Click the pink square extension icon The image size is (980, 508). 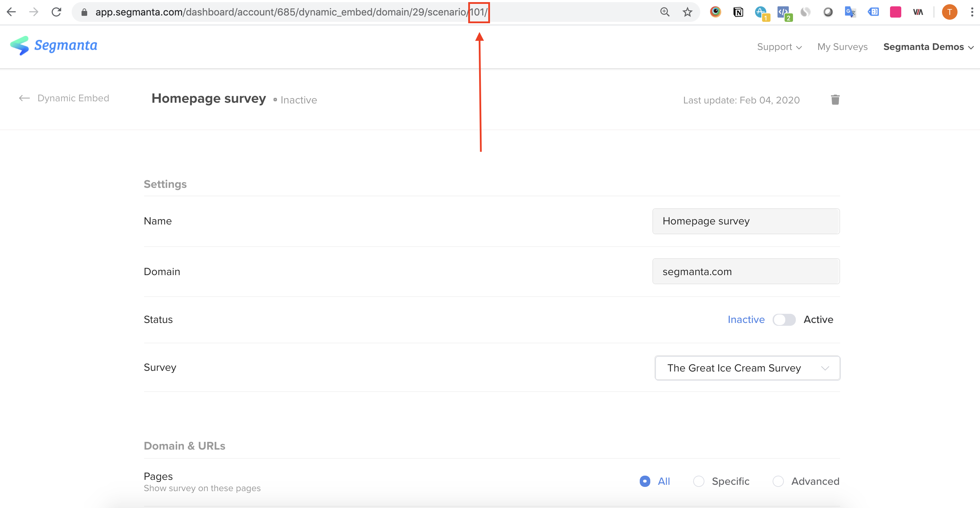pos(896,12)
